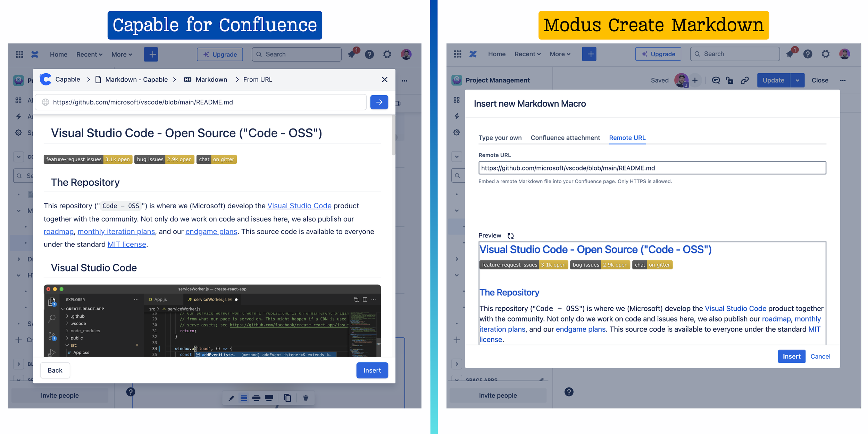Open help icon in left window top bar
Screen dimensions: 868x434
click(x=369, y=55)
